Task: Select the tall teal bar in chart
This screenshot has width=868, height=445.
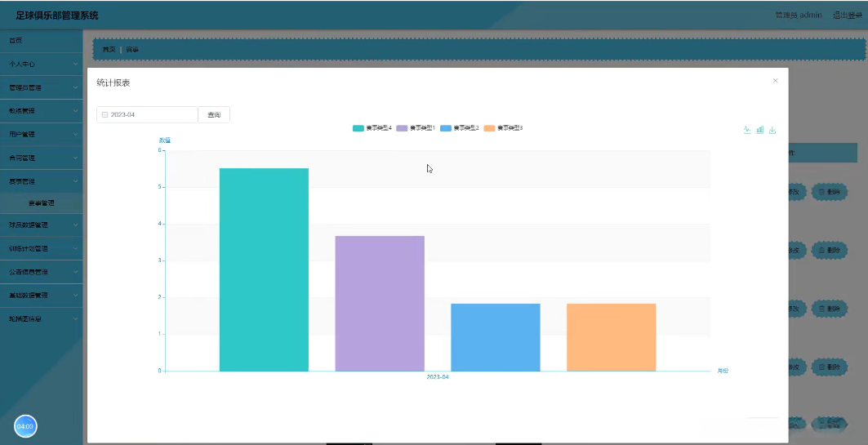Action: [x=264, y=269]
